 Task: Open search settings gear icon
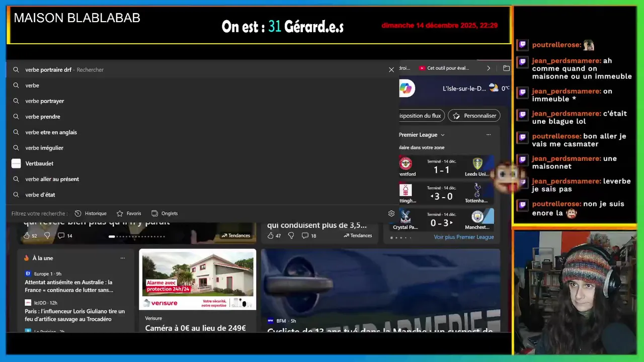[391, 213]
